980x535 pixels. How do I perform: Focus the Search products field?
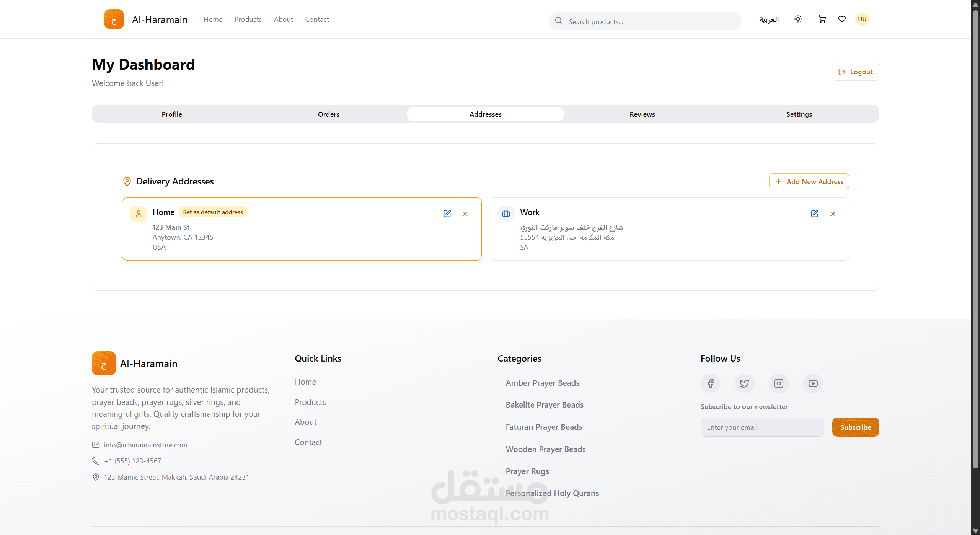click(651, 21)
